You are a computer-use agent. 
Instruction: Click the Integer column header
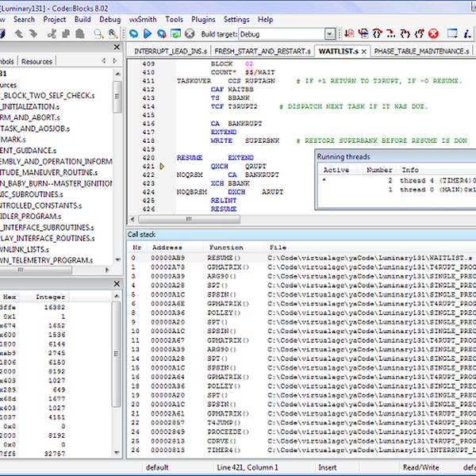(x=51, y=297)
